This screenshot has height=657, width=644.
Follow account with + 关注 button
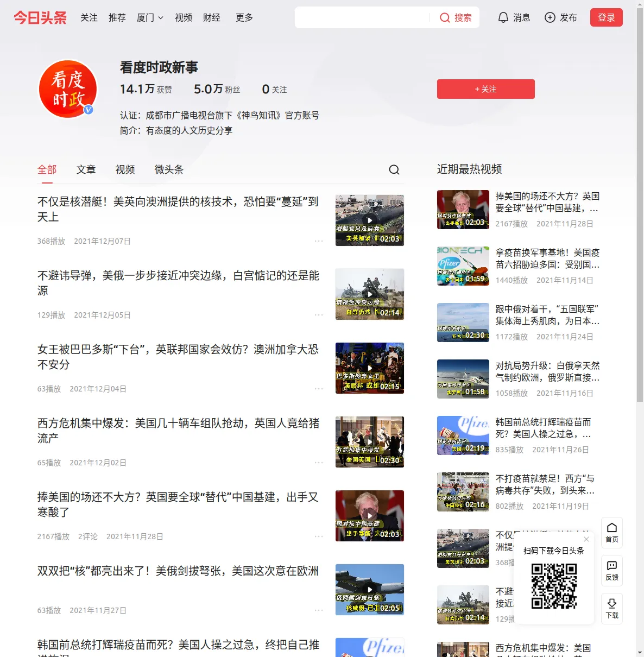[486, 89]
